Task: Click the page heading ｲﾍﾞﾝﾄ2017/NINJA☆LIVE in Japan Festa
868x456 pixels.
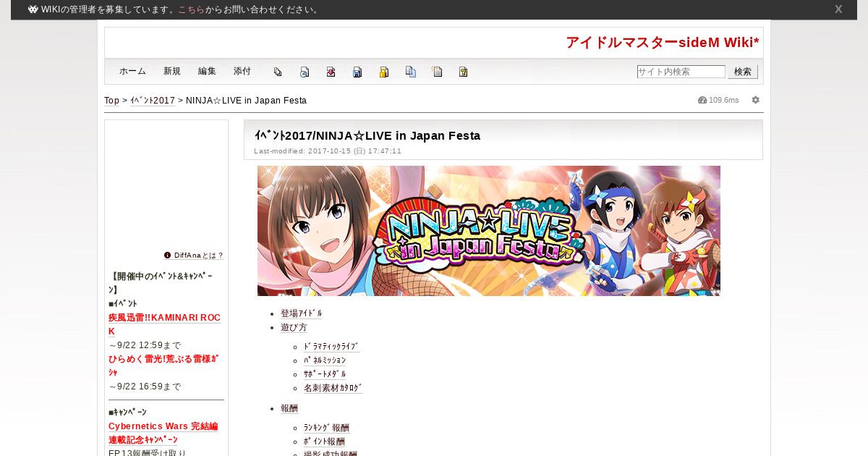Action: (x=367, y=136)
